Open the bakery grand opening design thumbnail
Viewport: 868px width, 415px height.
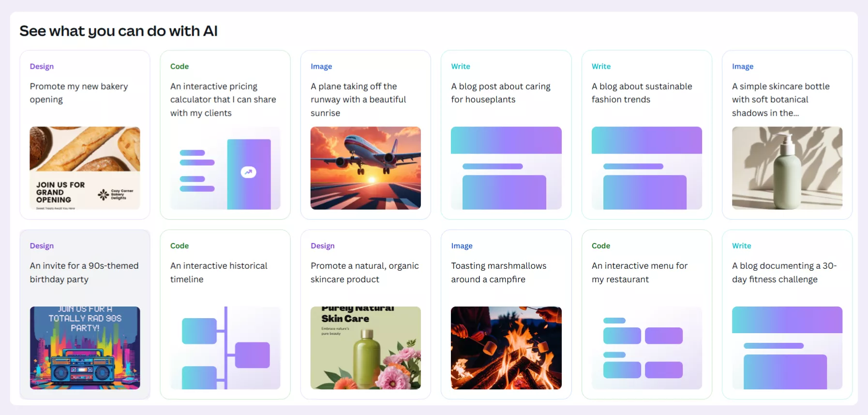pyautogui.click(x=85, y=168)
